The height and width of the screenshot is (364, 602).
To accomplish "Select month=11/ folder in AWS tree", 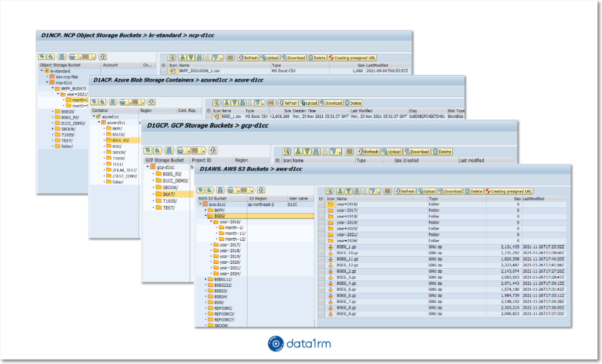I will tap(231, 233).
